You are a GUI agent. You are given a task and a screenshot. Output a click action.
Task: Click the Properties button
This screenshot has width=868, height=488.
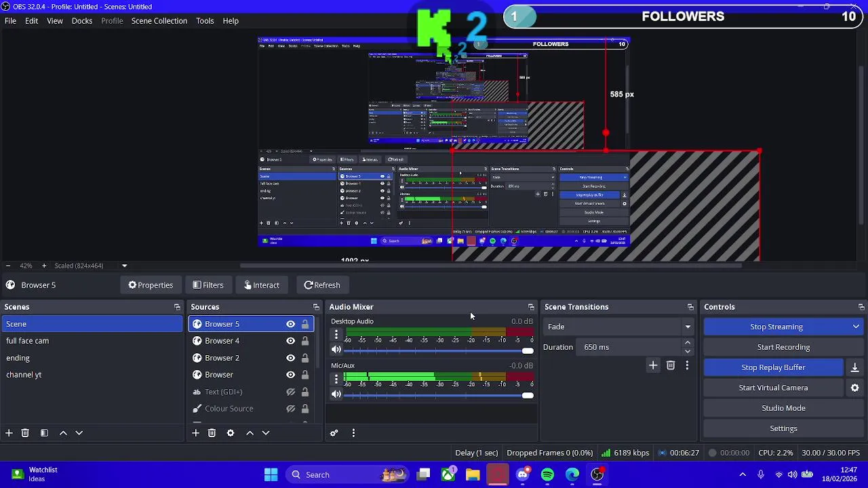coord(151,285)
